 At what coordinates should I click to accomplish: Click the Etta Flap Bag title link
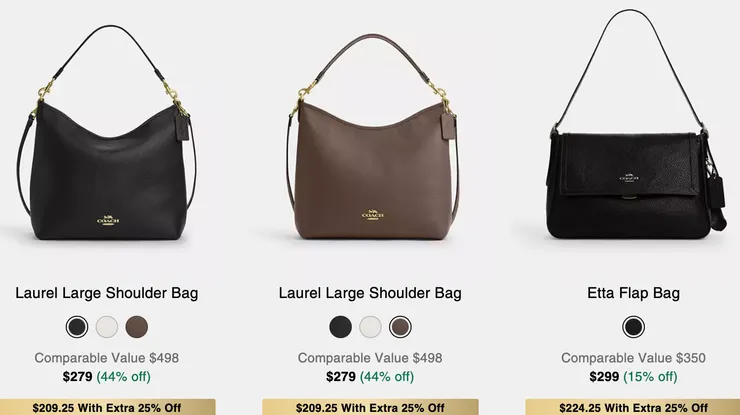point(633,293)
